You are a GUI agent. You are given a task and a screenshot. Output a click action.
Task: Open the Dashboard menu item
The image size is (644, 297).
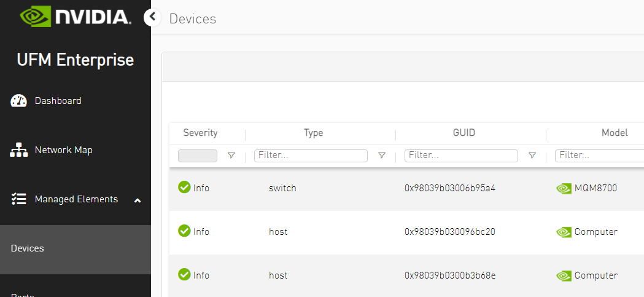(58, 101)
